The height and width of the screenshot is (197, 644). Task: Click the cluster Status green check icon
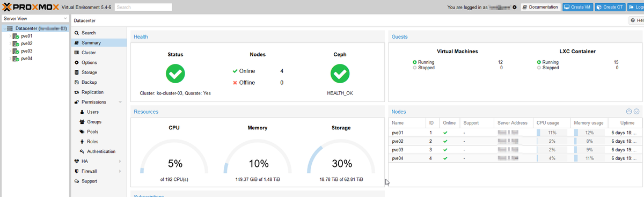pos(175,74)
